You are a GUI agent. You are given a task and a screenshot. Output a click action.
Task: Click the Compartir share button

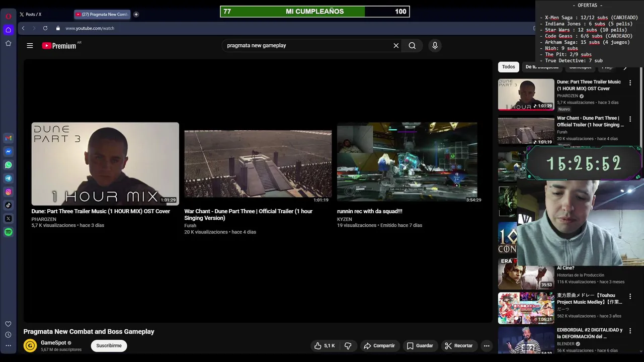tap(380, 346)
